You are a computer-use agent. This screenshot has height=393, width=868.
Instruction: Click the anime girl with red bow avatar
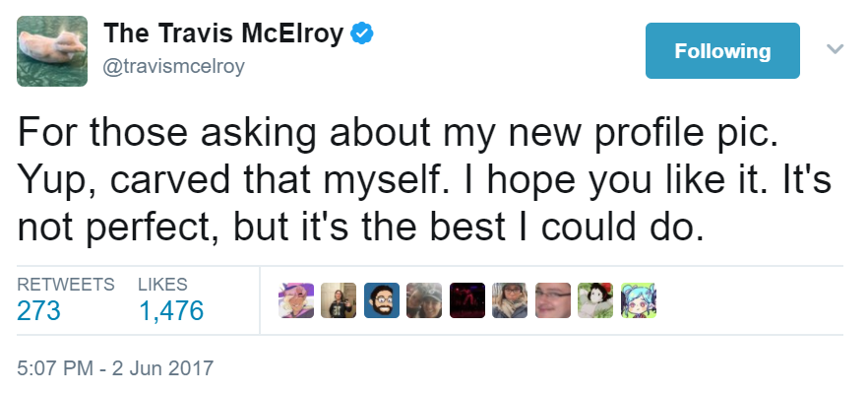[x=595, y=300]
